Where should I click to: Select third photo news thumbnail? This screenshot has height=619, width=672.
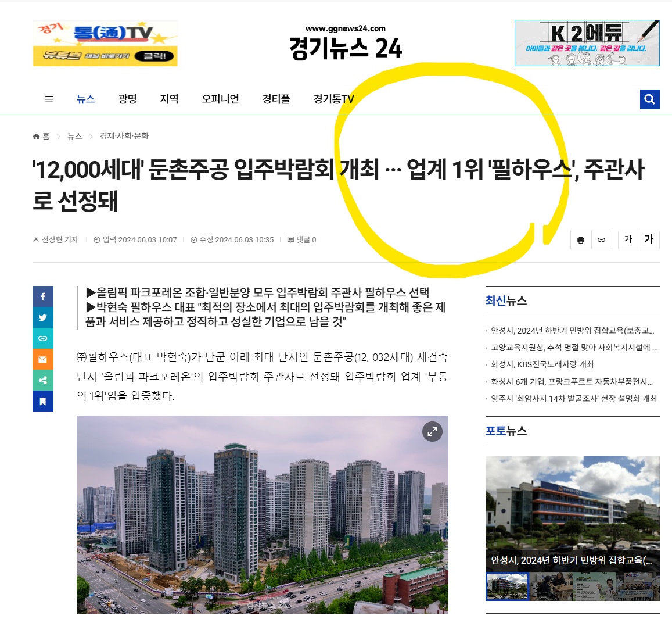coord(594,586)
